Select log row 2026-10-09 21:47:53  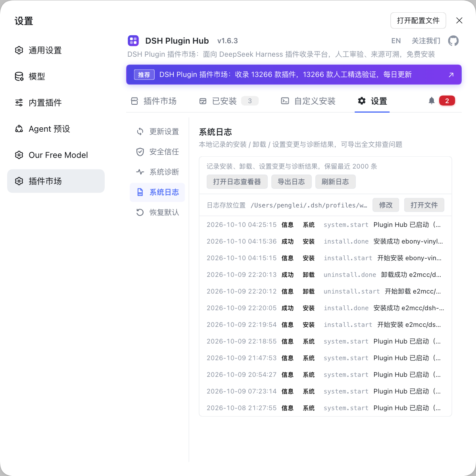(x=325, y=358)
